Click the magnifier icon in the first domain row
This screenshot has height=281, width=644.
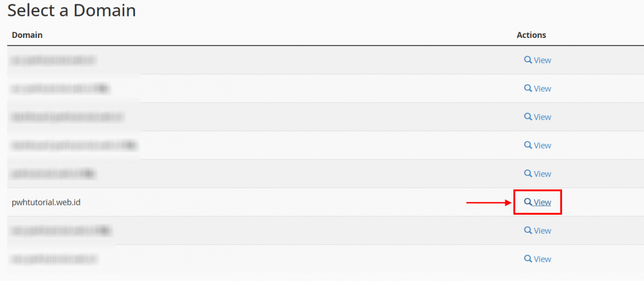coord(528,60)
